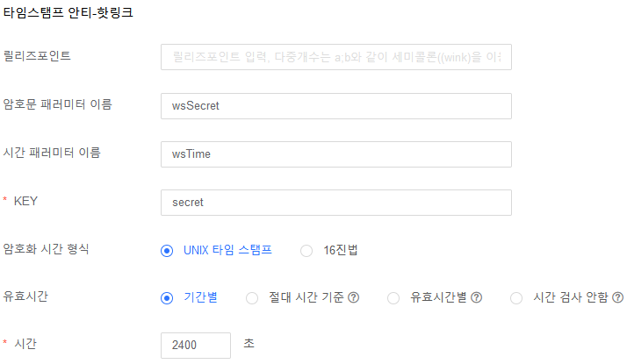The height and width of the screenshot is (364, 627).
Task: Select the UNIX 타임 스탬프 radio option
Action: pos(167,251)
